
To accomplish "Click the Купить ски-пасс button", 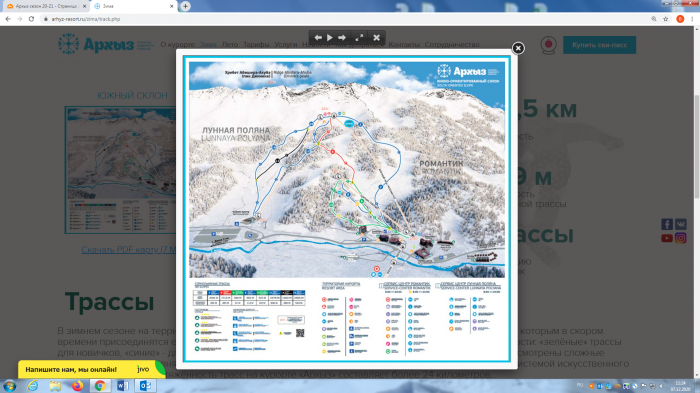I will (x=600, y=45).
